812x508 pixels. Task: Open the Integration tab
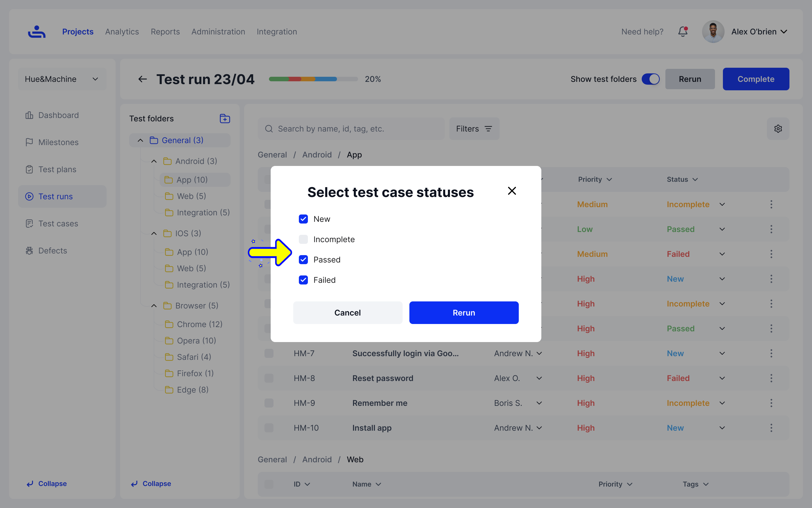coord(277,32)
